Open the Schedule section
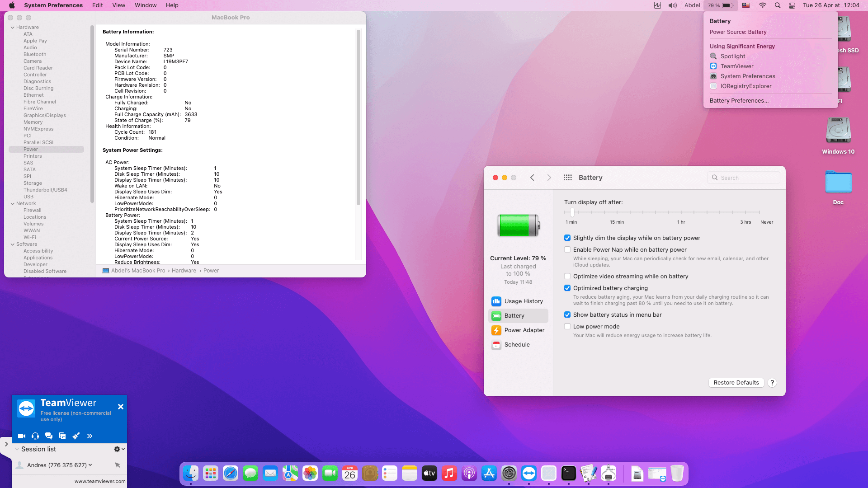The height and width of the screenshot is (488, 868). pyautogui.click(x=519, y=345)
